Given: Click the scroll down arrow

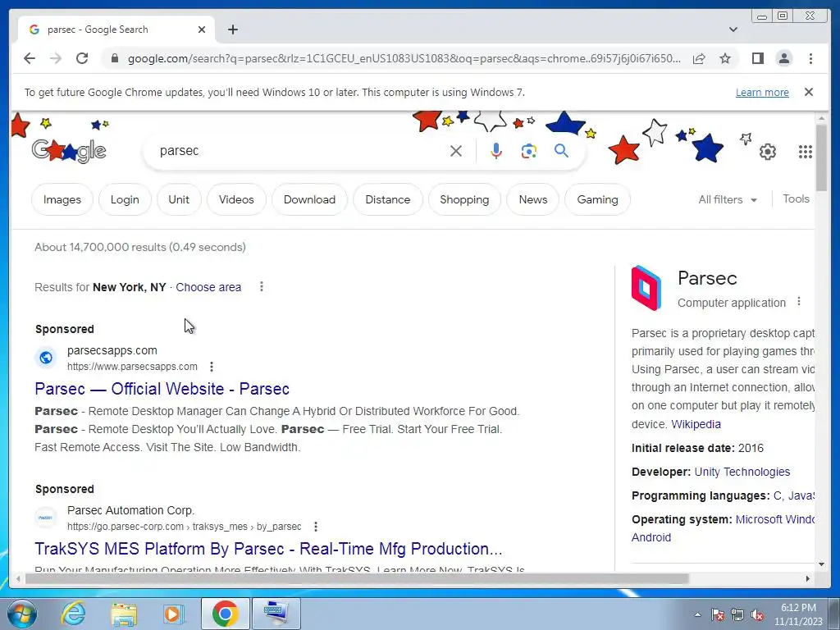Looking at the screenshot, I should click(x=821, y=564).
